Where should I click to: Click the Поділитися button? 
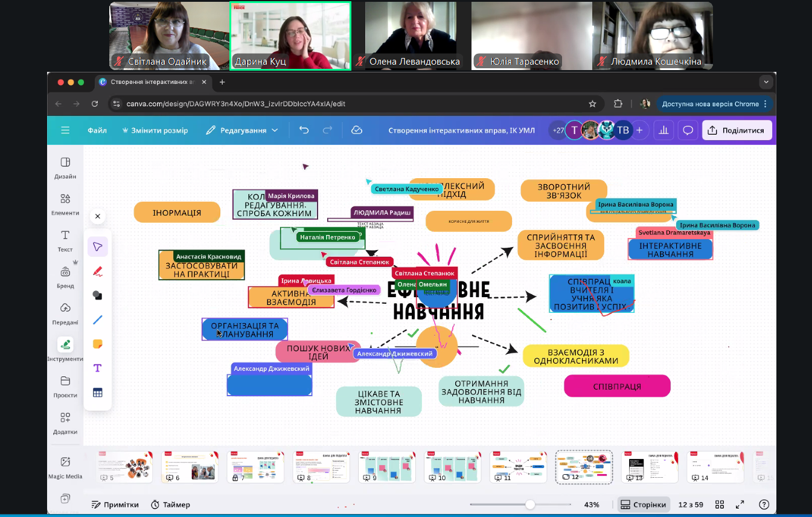(x=737, y=130)
